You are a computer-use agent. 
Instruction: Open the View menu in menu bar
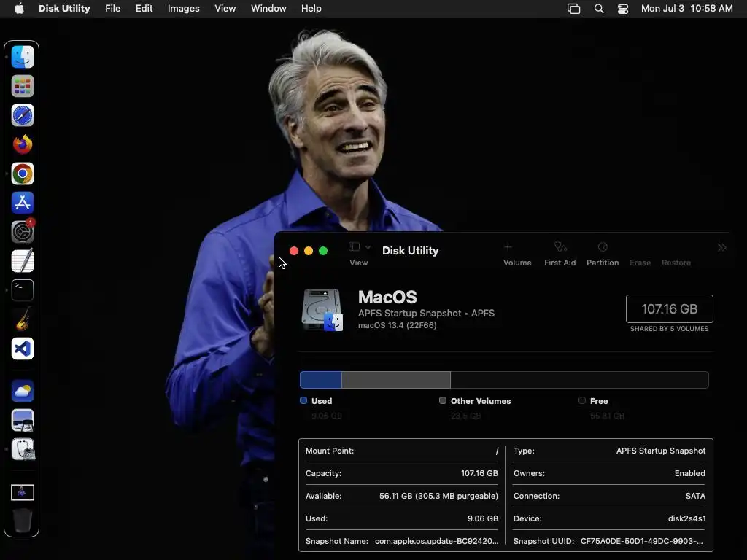225,9
